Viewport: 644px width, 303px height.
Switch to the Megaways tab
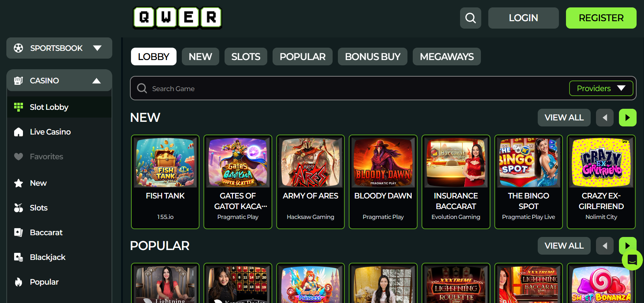pos(447,57)
